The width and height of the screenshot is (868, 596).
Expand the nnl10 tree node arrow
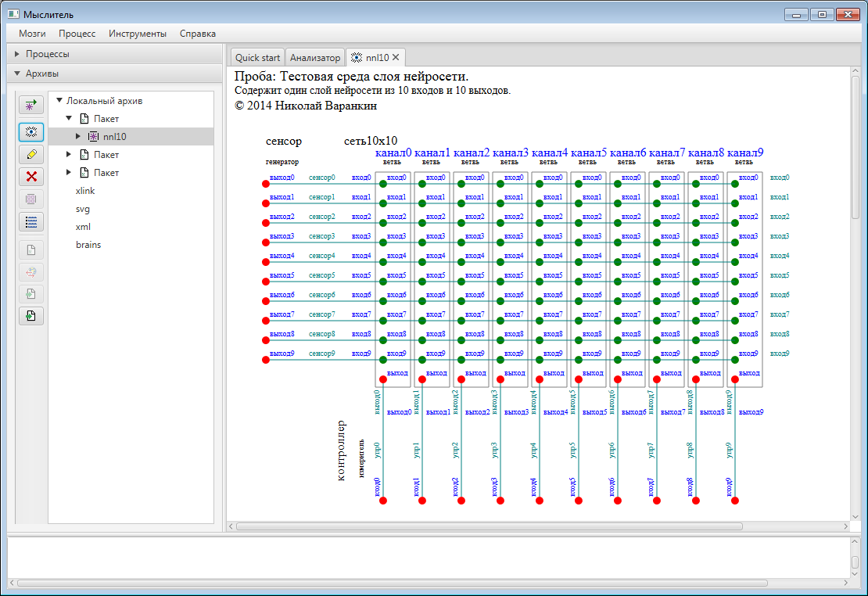[78, 137]
